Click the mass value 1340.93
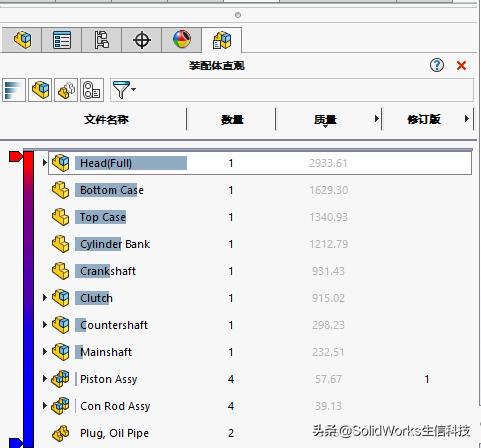481x448 pixels. tap(329, 217)
